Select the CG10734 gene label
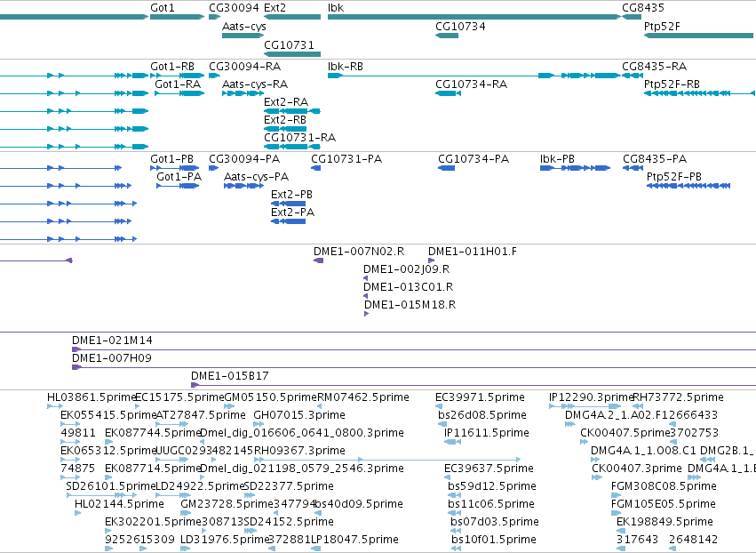The height and width of the screenshot is (553, 756). click(460, 27)
